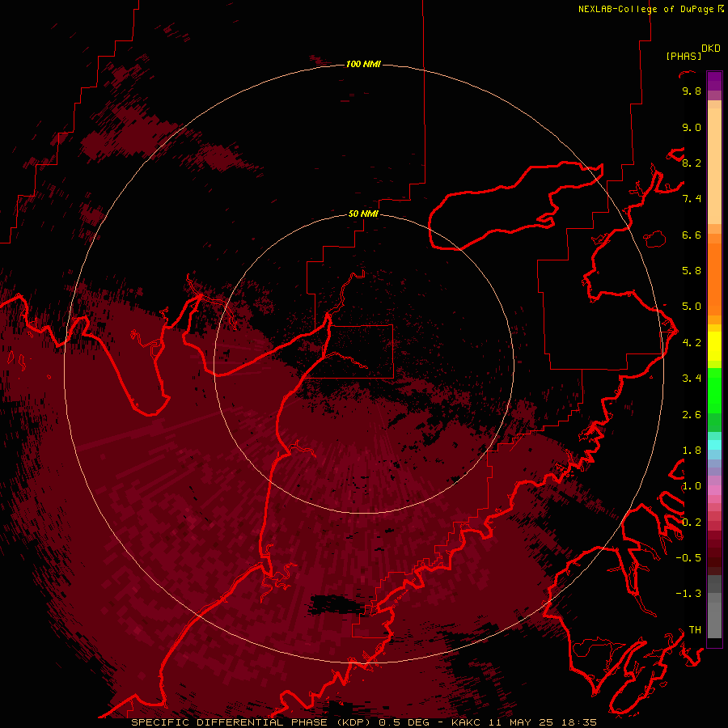The width and height of the screenshot is (728, 728).
Task: Click the purple top segment of the color bar
Action: [714, 81]
